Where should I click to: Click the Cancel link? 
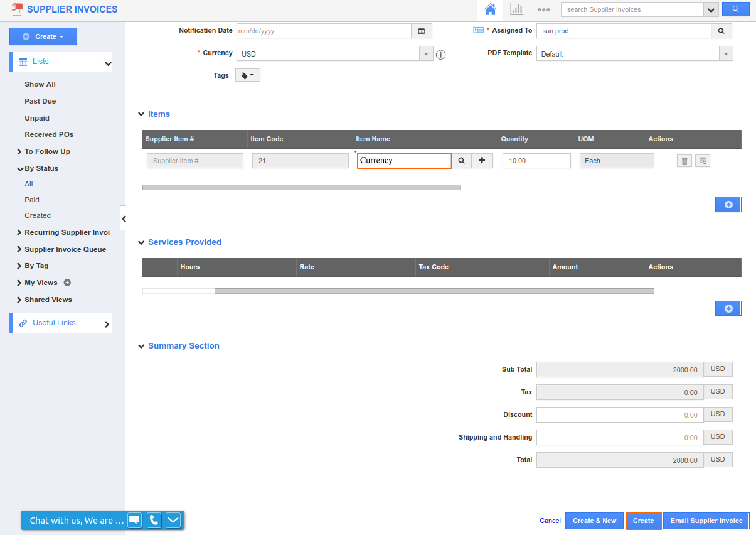pos(550,521)
